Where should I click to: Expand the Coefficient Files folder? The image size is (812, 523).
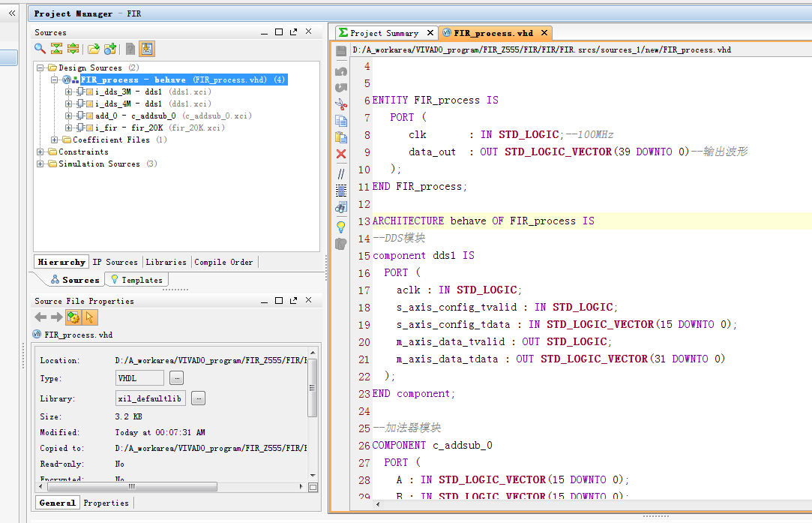pos(55,140)
